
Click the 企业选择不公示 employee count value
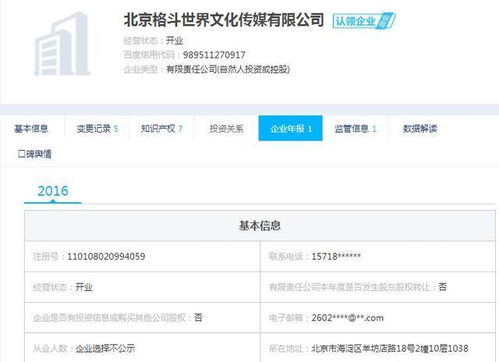coord(105,349)
